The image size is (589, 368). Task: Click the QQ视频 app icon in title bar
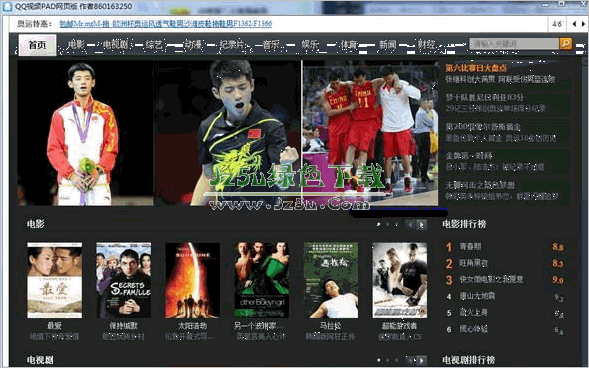click(x=6, y=6)
